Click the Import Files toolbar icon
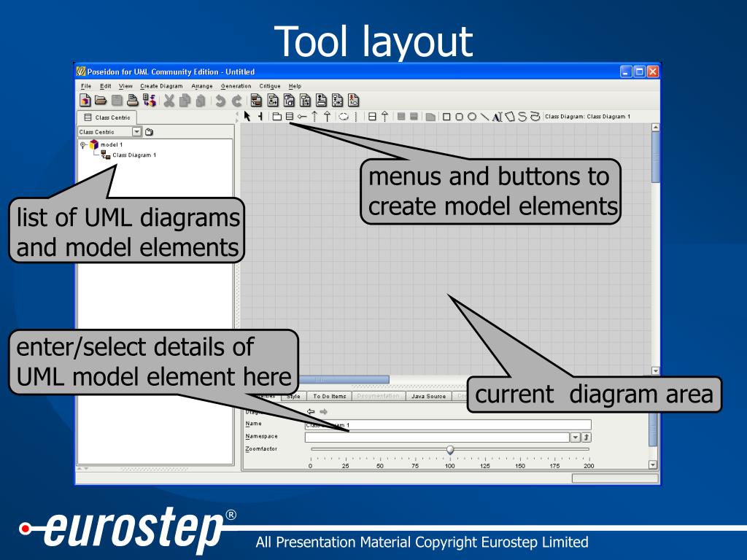747x560 pixels. (150, 100)
